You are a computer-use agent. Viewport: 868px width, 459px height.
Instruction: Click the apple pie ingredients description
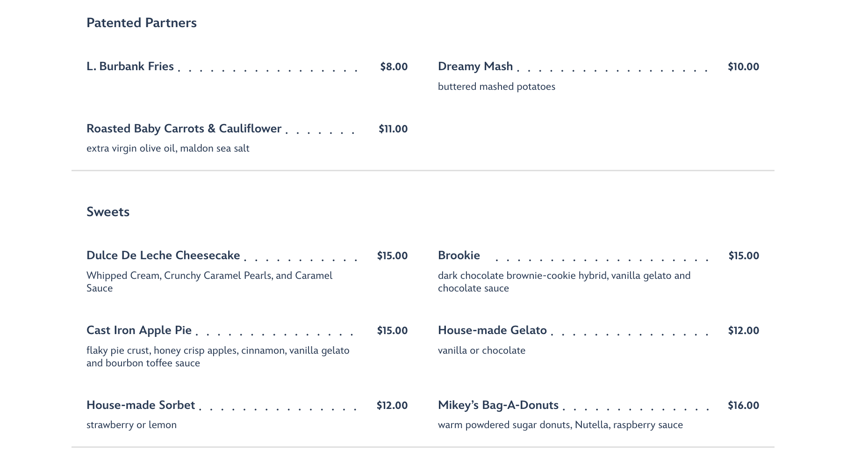click(x=218, y=357)
